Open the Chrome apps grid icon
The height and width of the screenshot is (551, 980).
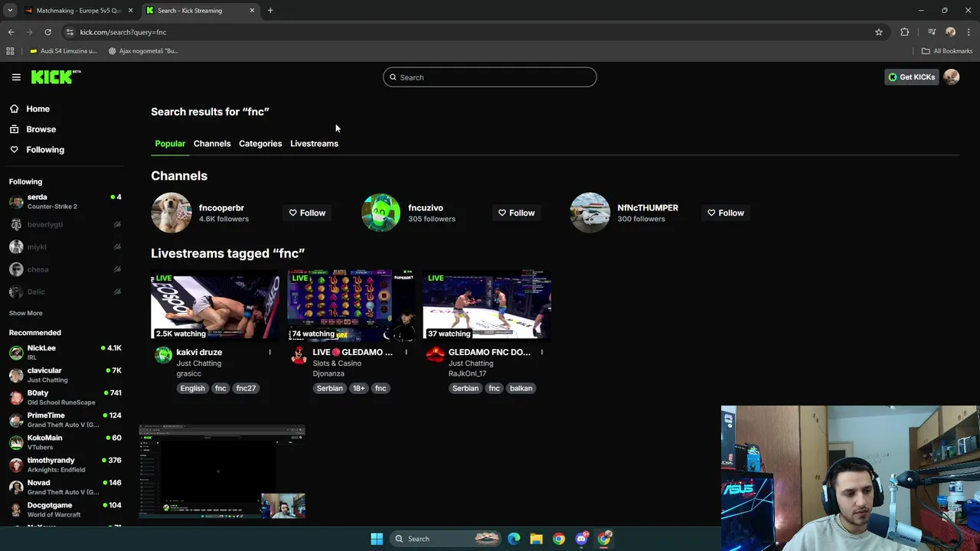10,51
